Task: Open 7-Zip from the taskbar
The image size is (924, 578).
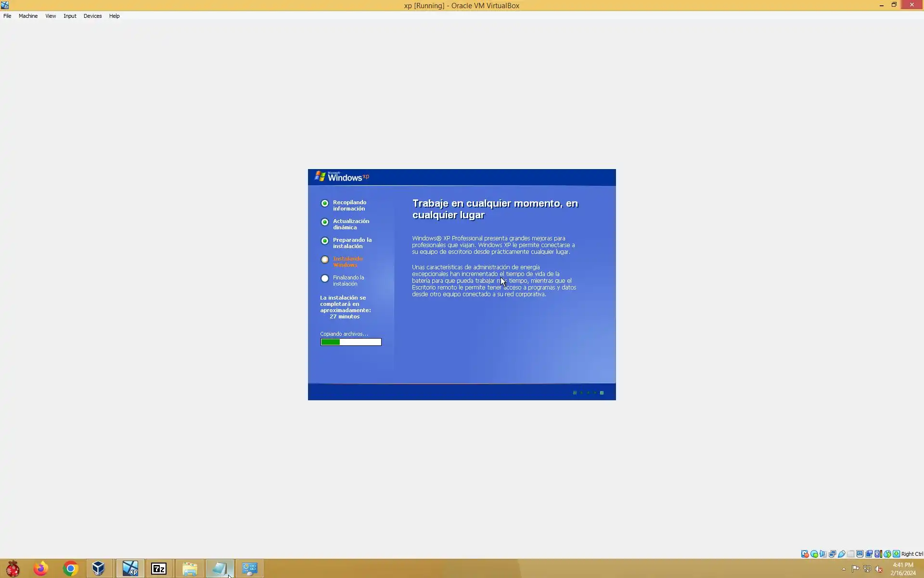Action: [159, 569]
